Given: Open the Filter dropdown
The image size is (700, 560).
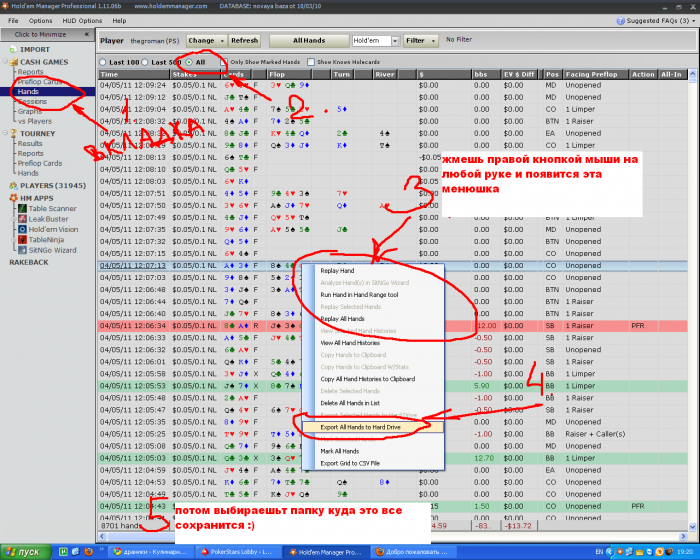Looking at the screenshot, I should tap(420, 41).
